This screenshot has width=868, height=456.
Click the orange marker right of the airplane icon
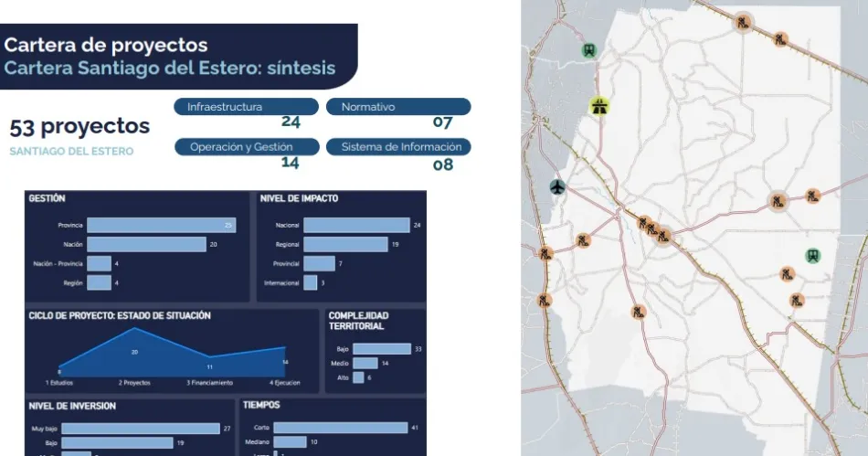click(583, 240)
